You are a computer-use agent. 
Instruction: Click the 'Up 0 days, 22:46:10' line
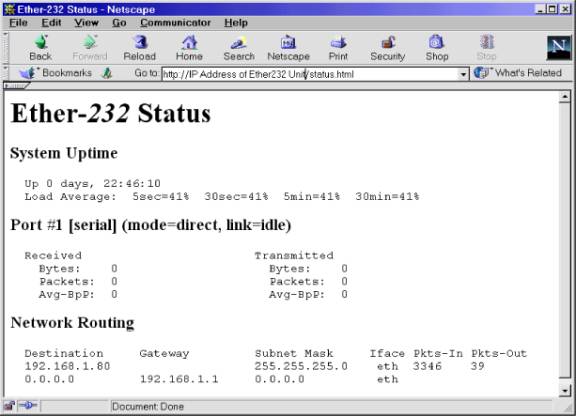[x=93, y=183]
